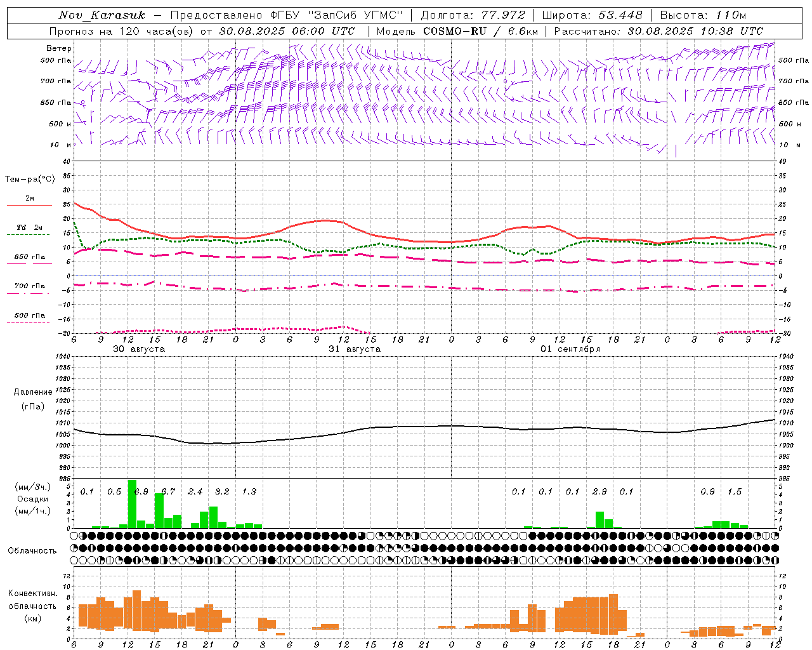Click the "Конвективн." convective cloud label
This screenshot has width=812, height=650.
32,594
